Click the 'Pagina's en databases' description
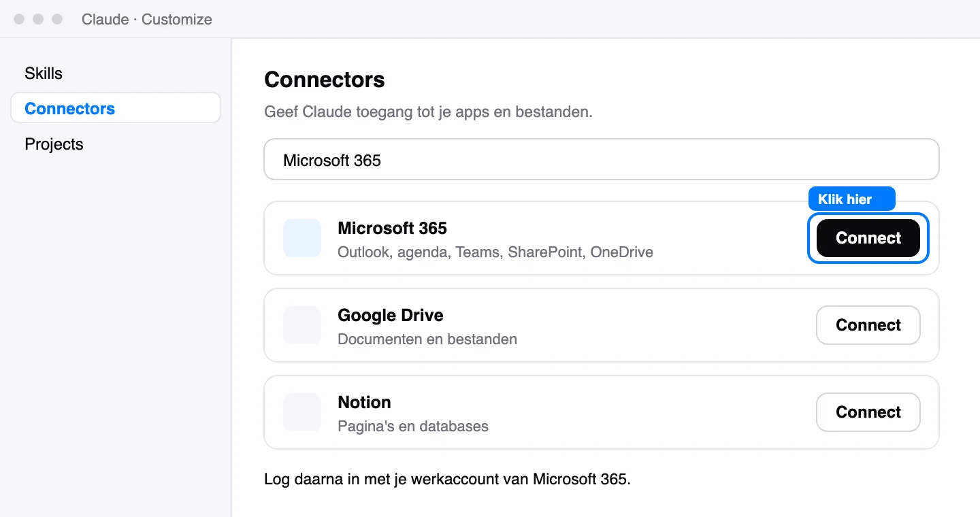This screenshot has height=517, width=980. [413, 427]
